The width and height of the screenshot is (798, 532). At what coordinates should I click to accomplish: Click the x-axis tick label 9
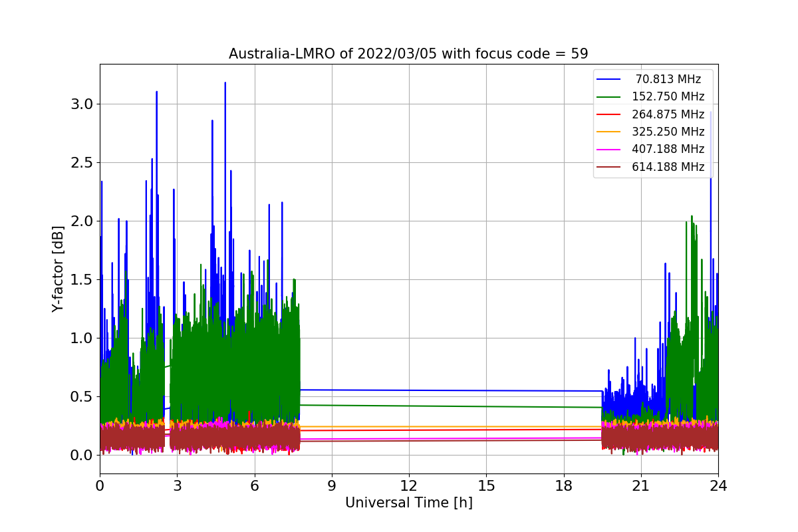tap(332, 486)
